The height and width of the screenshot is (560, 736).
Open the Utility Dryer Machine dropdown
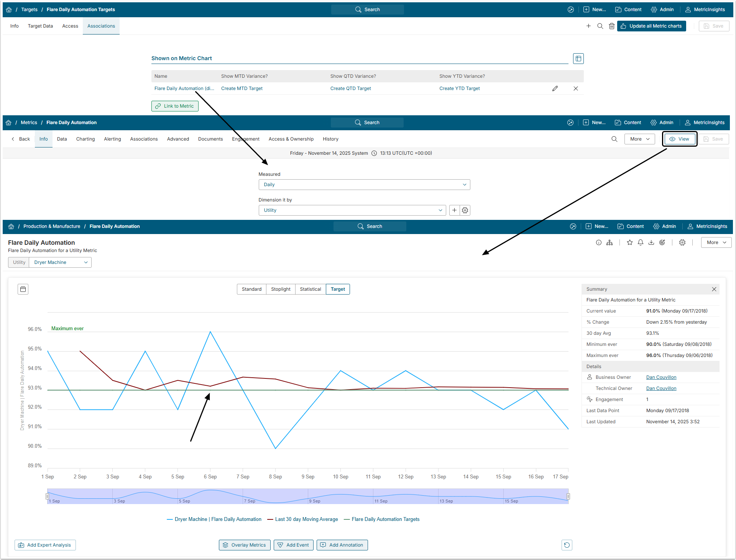point(60,262)
